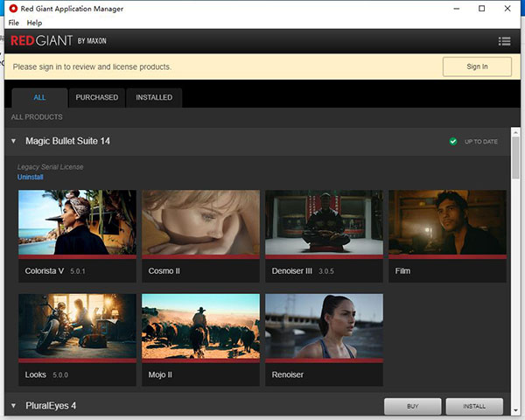Minimize the Application Manager window
The height and width of the screenshot is (420, 525).
[457, 9]
